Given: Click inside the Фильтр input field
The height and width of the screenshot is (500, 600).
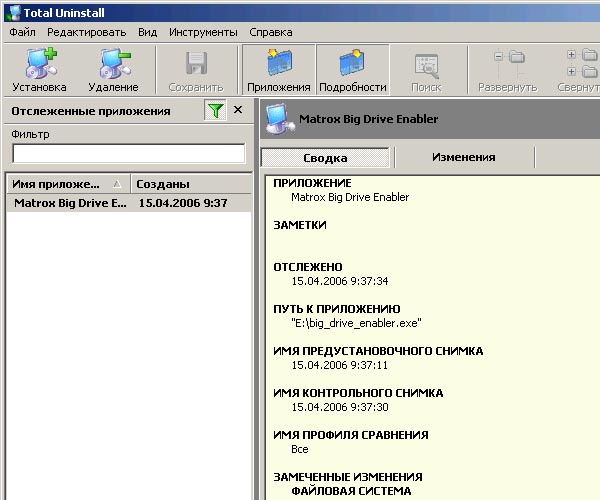Looking at the screenshot, I should point(129,153).
